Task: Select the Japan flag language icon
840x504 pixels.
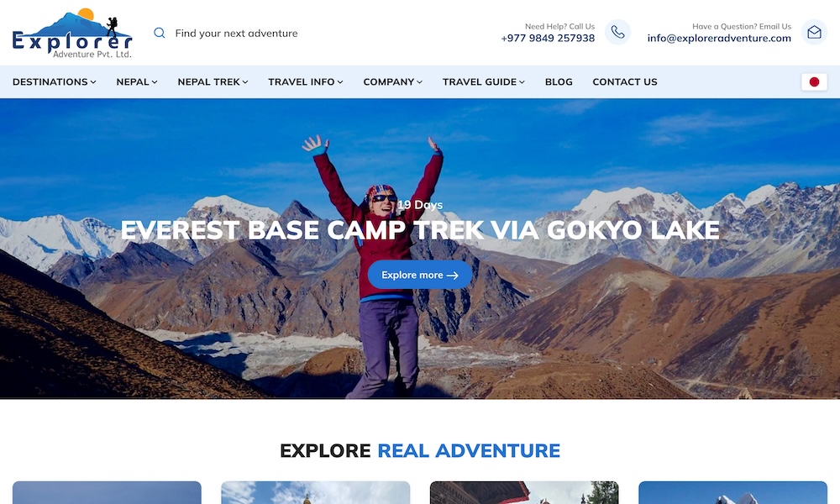Action: (x=814, y=82)
